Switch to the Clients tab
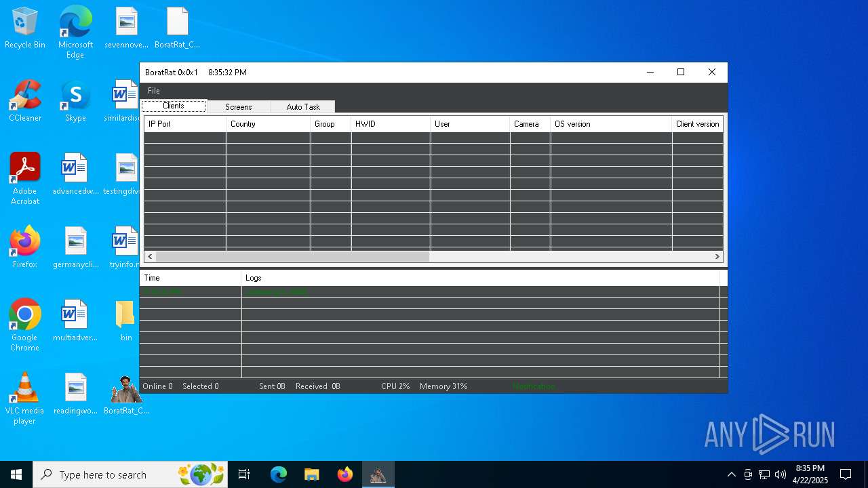 point(174,106)
